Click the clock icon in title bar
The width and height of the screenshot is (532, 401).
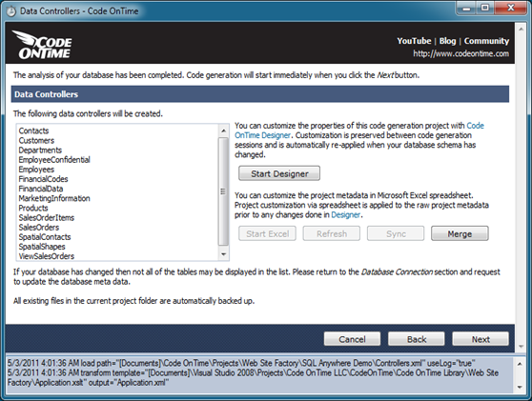pos(11,11)
